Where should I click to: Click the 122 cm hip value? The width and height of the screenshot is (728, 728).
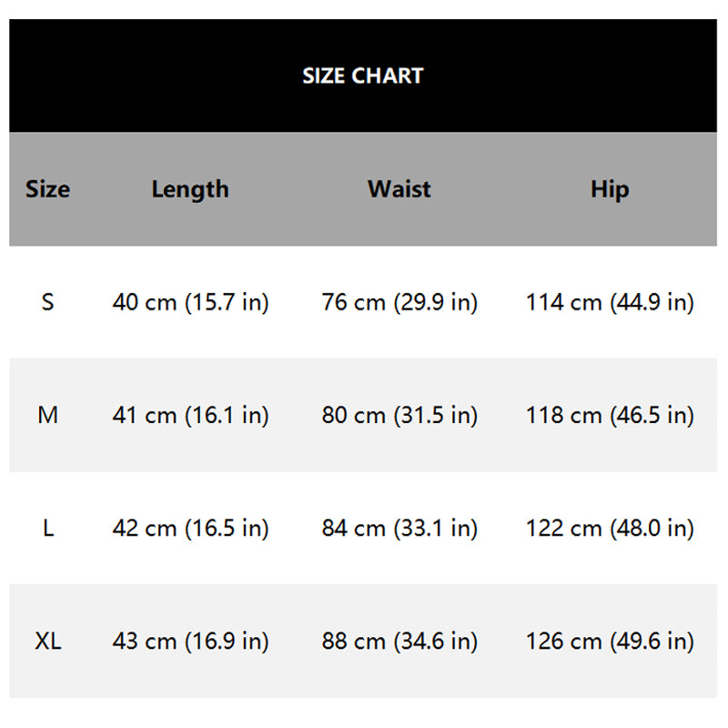(610, 528)
